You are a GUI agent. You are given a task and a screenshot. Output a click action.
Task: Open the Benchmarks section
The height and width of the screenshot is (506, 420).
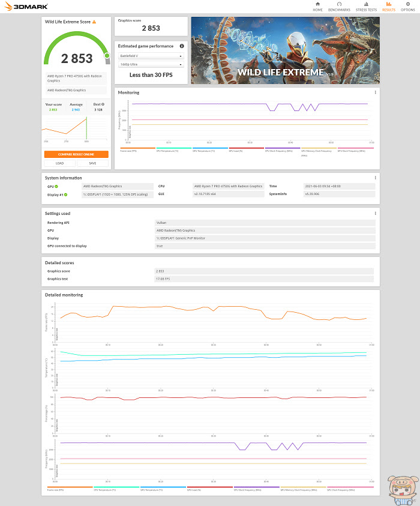tap(339, 7)
